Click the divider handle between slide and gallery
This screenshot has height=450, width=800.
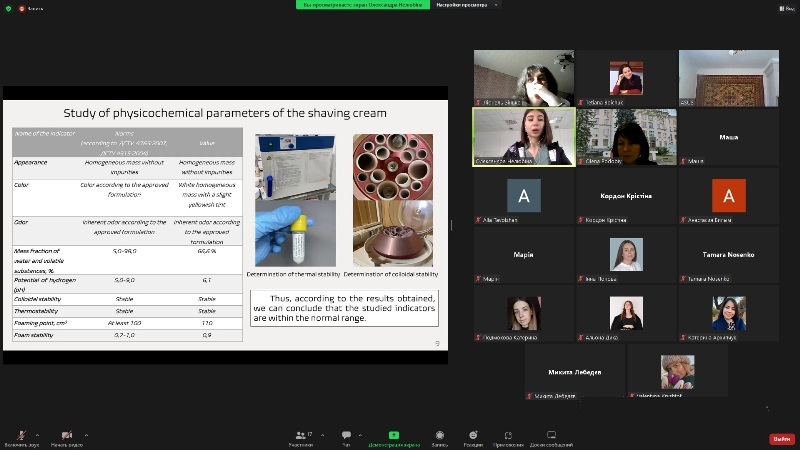[x=452, y=224]
